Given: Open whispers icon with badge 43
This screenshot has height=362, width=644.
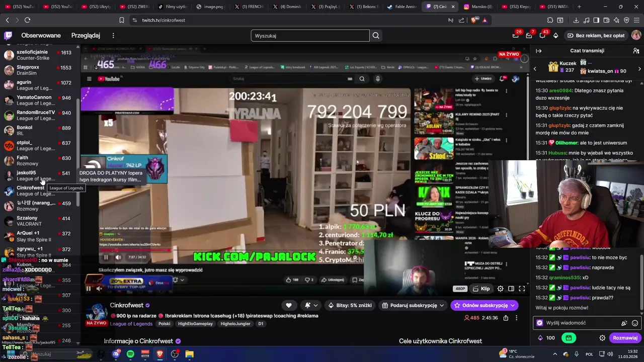Looking at the screenshot, I should [542, 35].
